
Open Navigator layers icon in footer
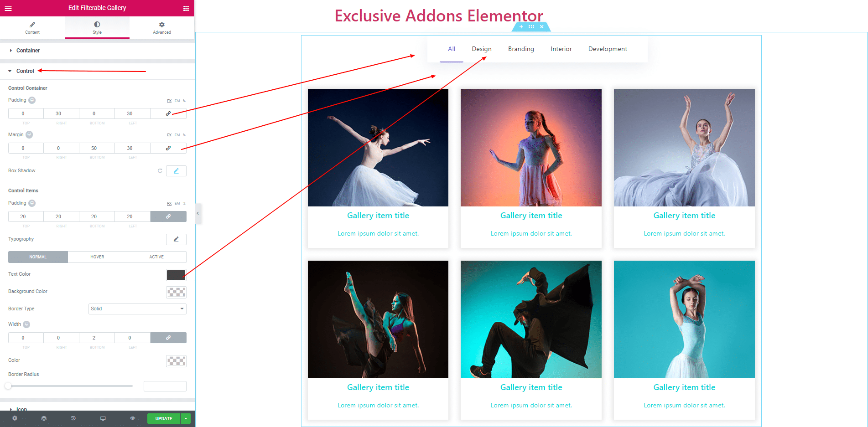click(x=44, y=418)
